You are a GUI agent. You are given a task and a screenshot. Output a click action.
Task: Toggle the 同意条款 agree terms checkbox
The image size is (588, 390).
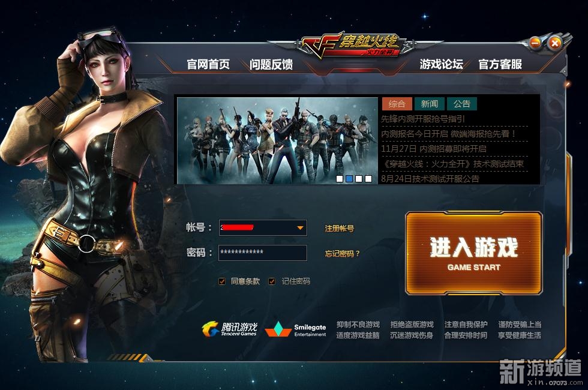222,281
